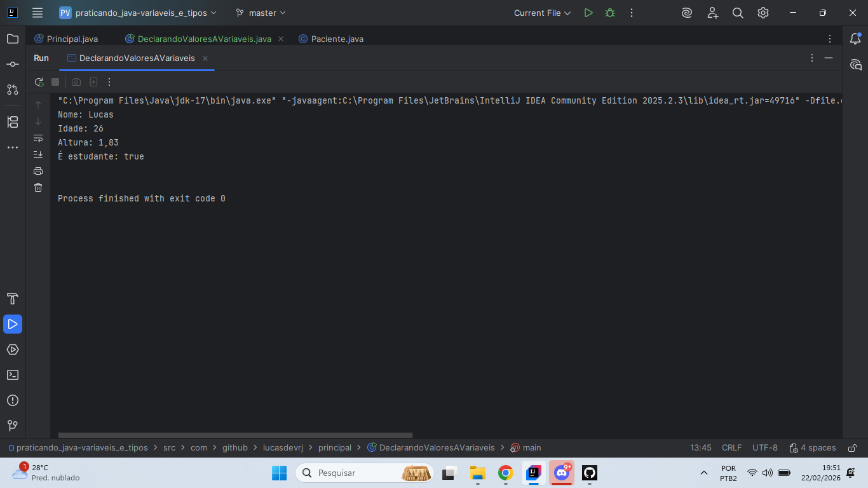This screenshot has height=488, width=868.
Task: Open Run toolbar more options
Action: 109,82
